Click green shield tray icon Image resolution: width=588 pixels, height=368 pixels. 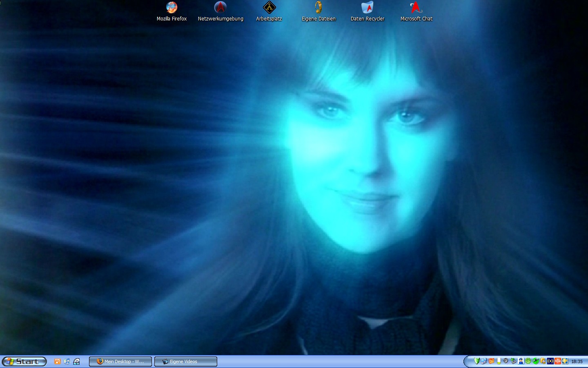click(477, 361)
